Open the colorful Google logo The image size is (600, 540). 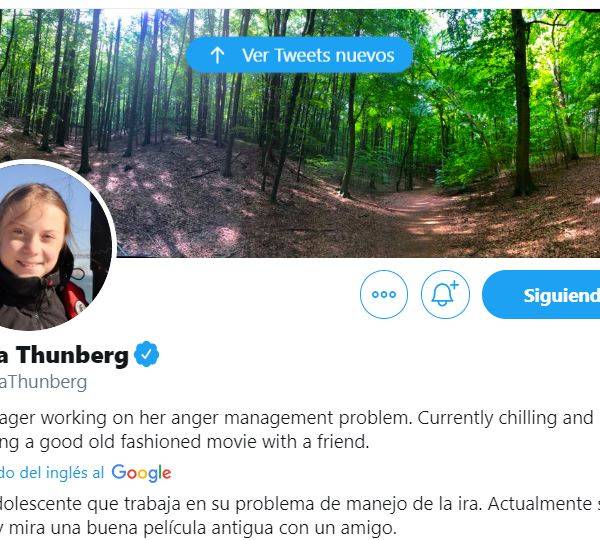coord(141,473)
